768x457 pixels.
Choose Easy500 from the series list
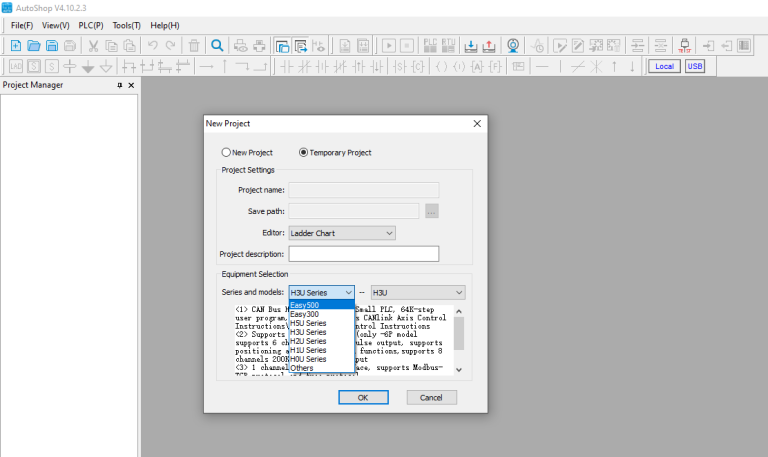click(322, 305)
